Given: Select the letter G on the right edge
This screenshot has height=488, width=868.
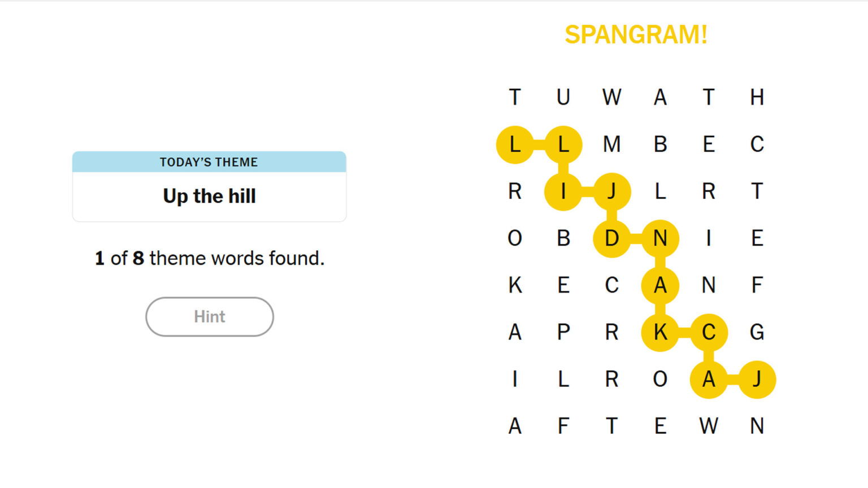Looking at the screenshot, I should coord(756,333).
